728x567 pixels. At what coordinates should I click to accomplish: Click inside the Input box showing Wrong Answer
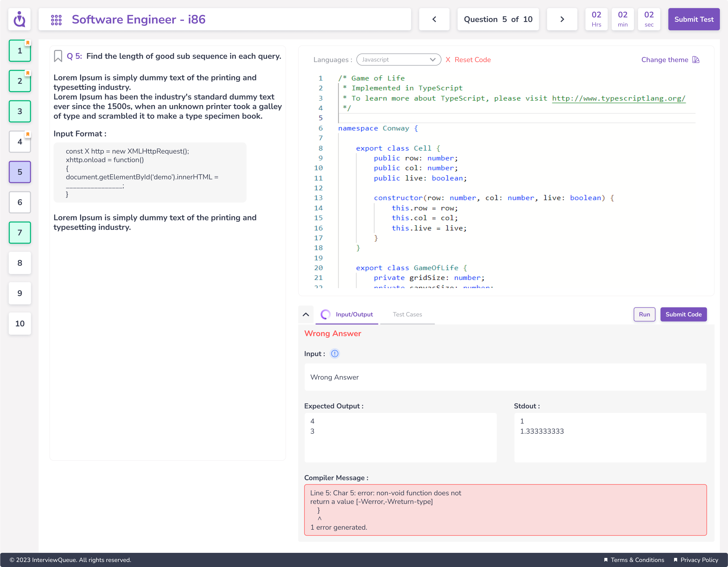click(505, 377)
